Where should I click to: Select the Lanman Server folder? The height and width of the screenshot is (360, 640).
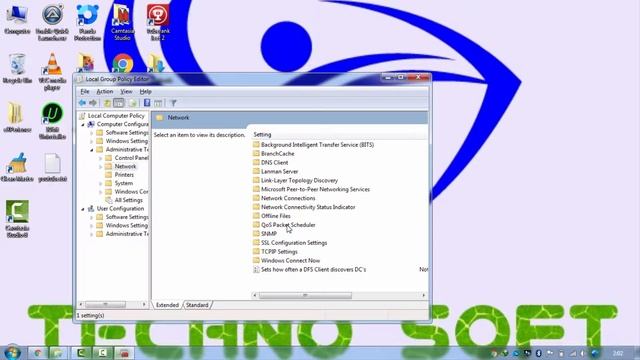point(276,171)
